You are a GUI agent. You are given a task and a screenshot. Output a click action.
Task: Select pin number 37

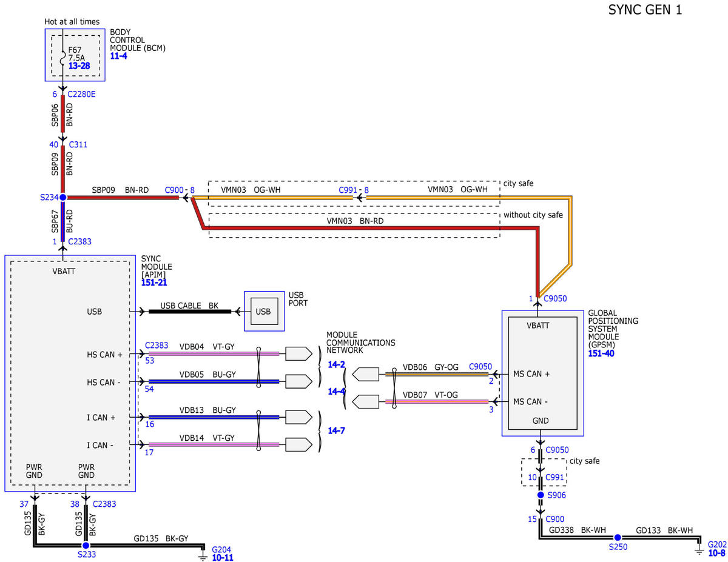tap(24, 504)
